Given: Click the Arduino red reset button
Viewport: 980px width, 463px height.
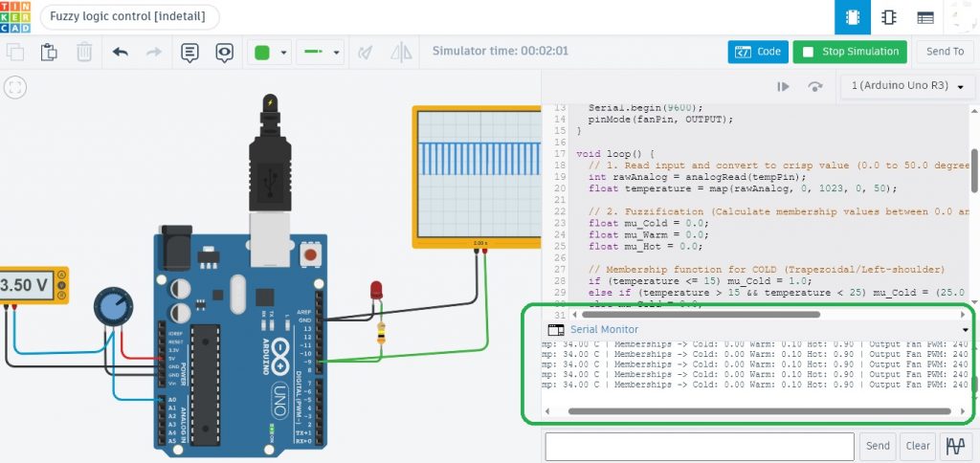Looking at the screenshot, I should click(x=309, y=254).
